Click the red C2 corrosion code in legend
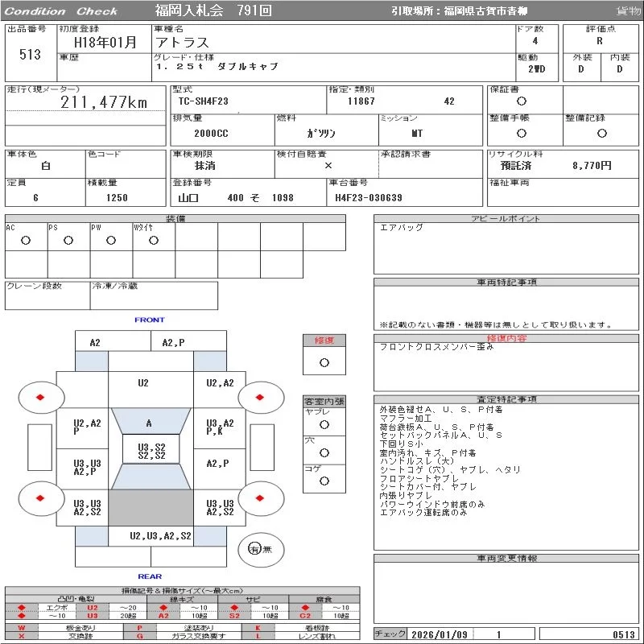Screen dimensions: 644x644 (305, 616)
